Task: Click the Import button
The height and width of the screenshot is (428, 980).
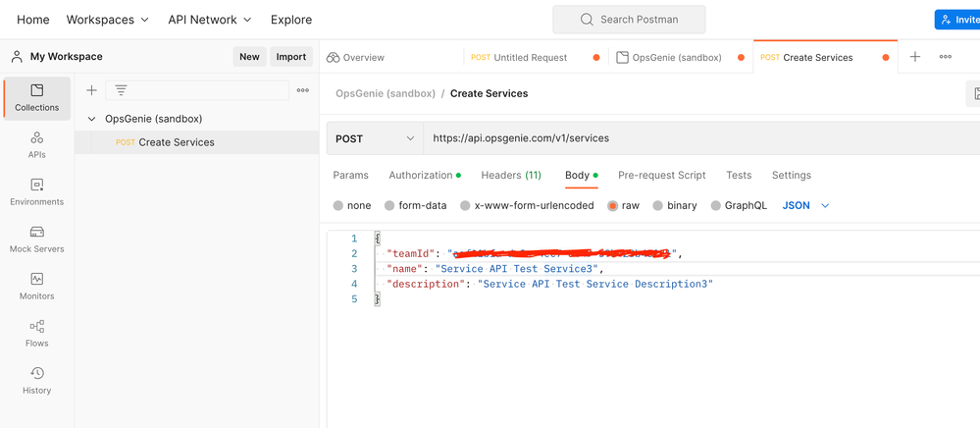Action: tap(291, 56)
